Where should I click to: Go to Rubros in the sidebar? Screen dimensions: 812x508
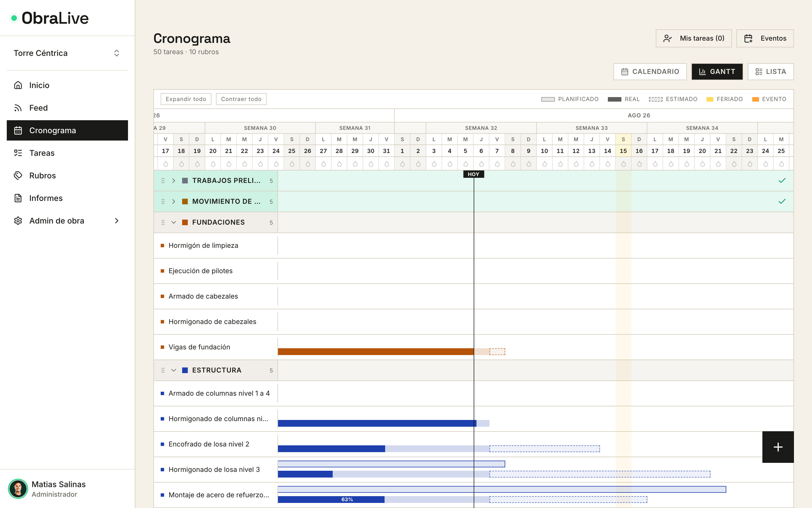[x=67, y=175]
